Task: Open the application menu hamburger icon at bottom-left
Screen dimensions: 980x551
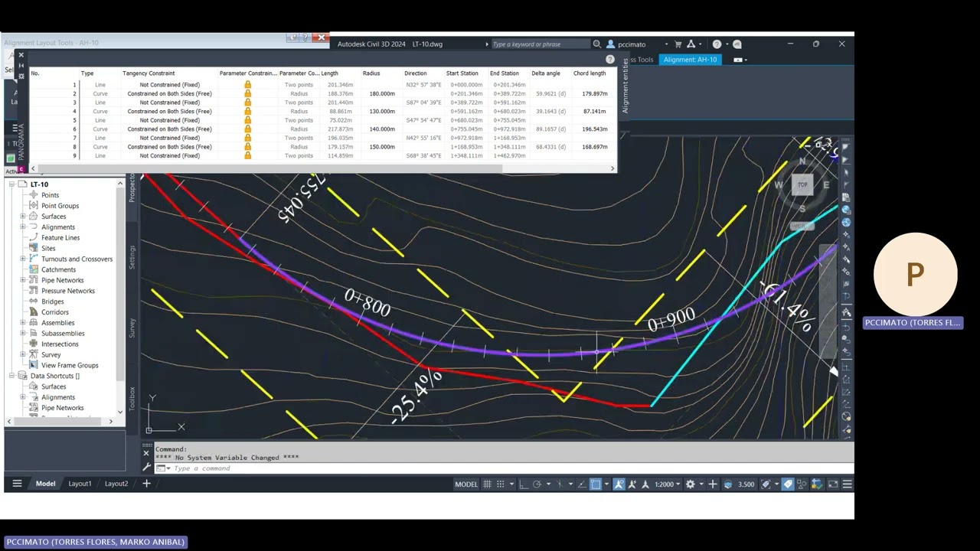Action: [17, 484]
